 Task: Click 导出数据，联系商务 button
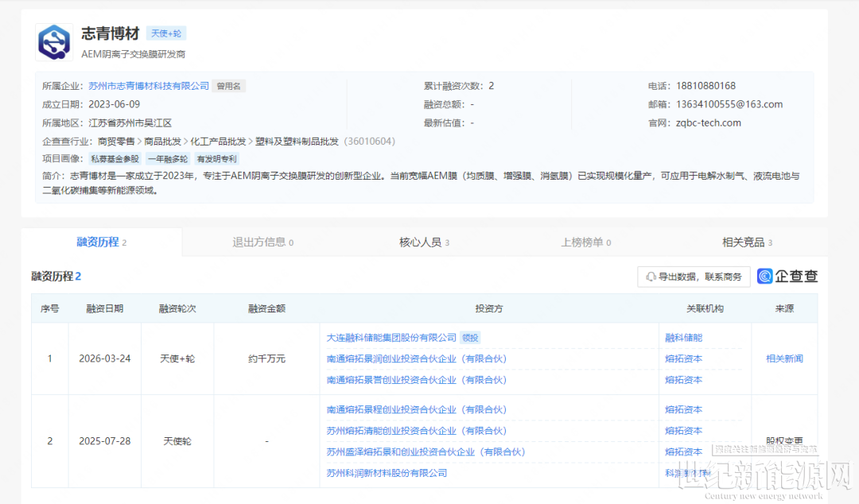(x=694, y=277)
